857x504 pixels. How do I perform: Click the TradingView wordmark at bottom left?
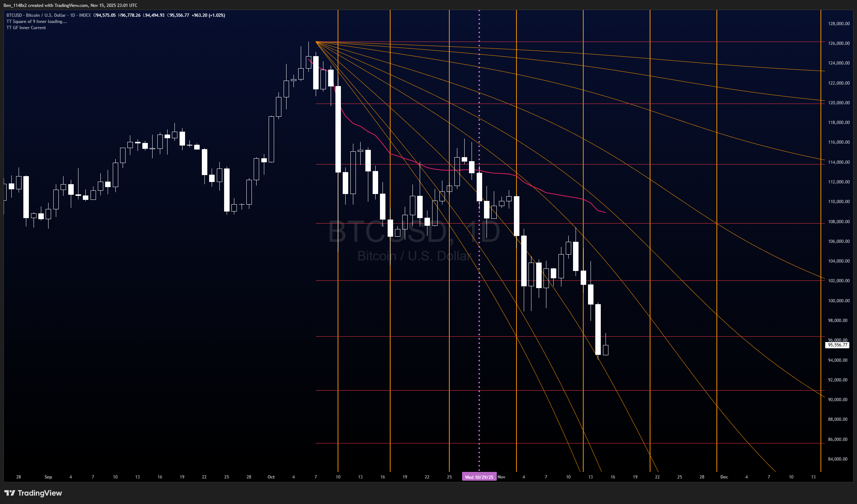tap(40, 493)
